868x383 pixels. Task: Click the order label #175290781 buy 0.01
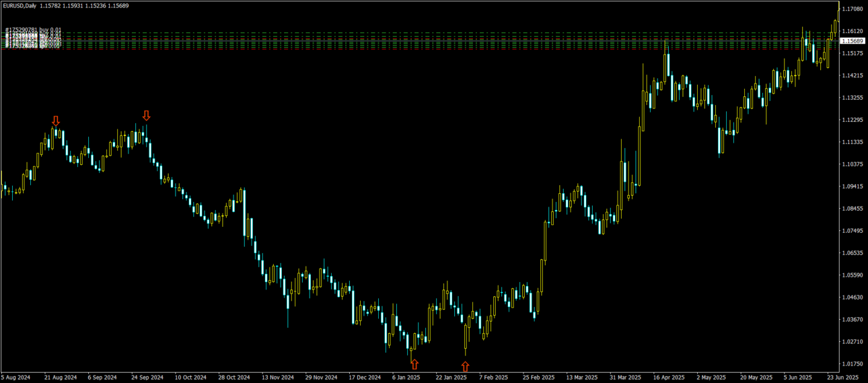[33, 30]
